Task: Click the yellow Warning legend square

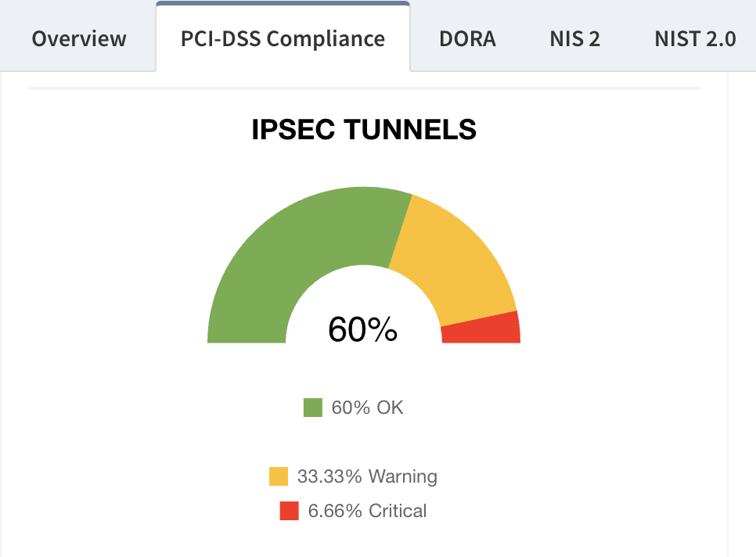Action: 279,476
